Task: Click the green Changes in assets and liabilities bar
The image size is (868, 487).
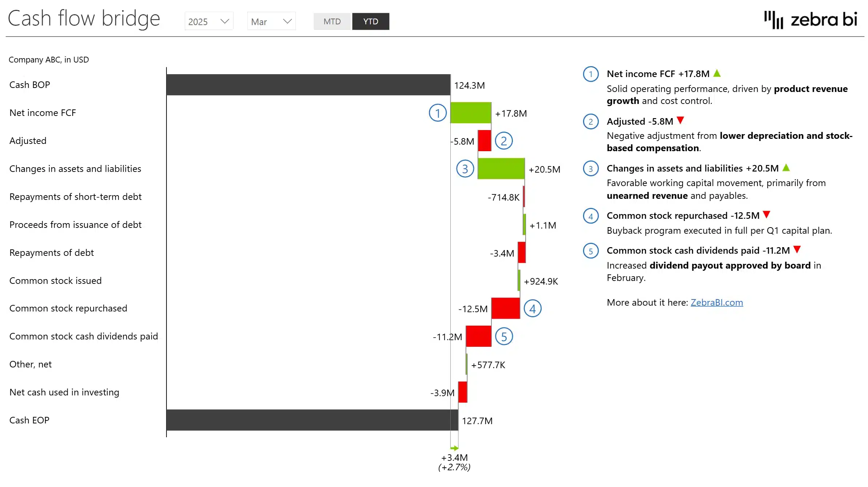Action: coord(501,169)
